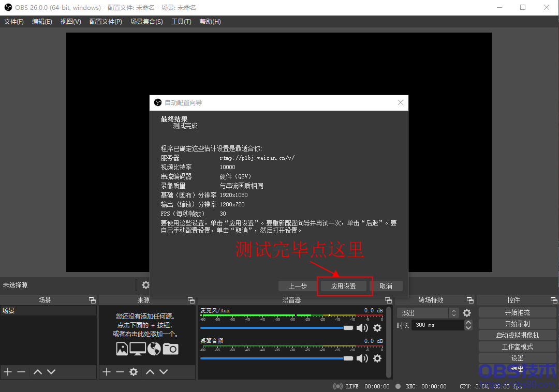Click 启动虚拟摄像机 button
559x392 pixels.
tap(517, 336)
